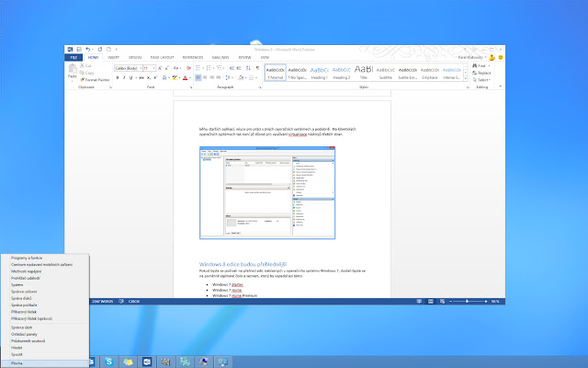Click the word count in the status bar
This screenshot has height=368, width=588.
point(103,302)
